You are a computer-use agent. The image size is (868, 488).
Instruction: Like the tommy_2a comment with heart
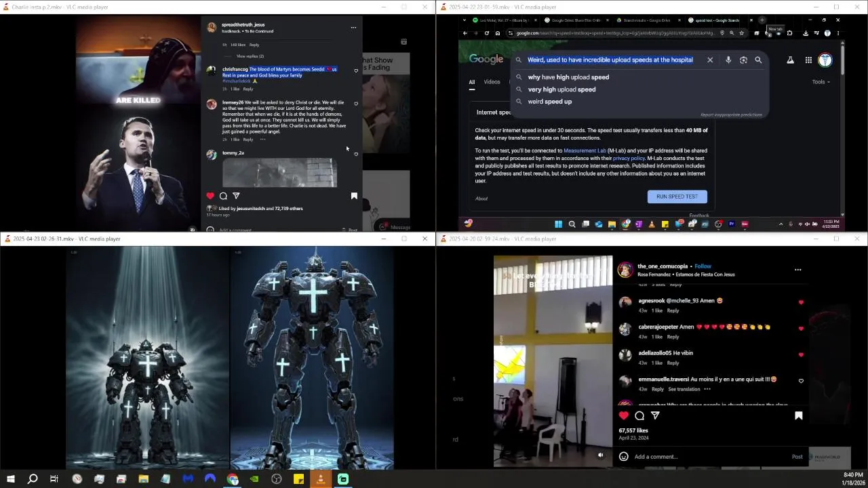point(356,154)
